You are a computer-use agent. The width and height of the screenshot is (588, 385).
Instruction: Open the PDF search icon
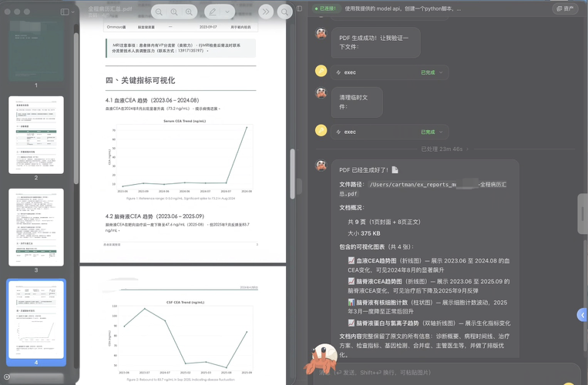285,12
